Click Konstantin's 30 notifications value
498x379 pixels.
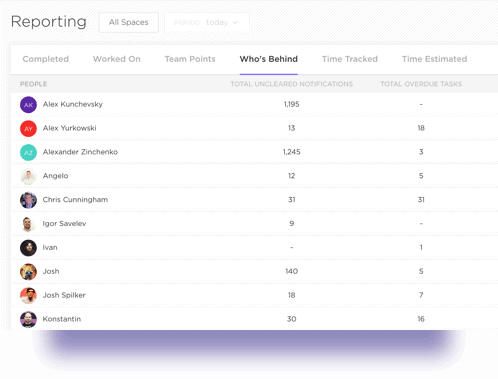(x=292, y=319)
